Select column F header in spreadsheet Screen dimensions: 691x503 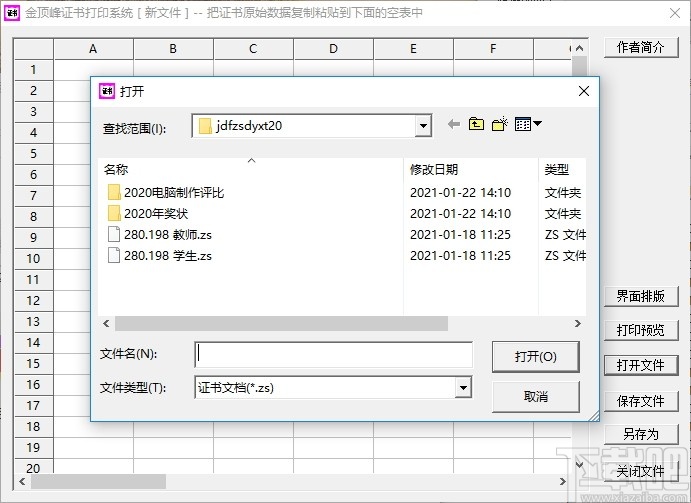[x=493, y=49]
